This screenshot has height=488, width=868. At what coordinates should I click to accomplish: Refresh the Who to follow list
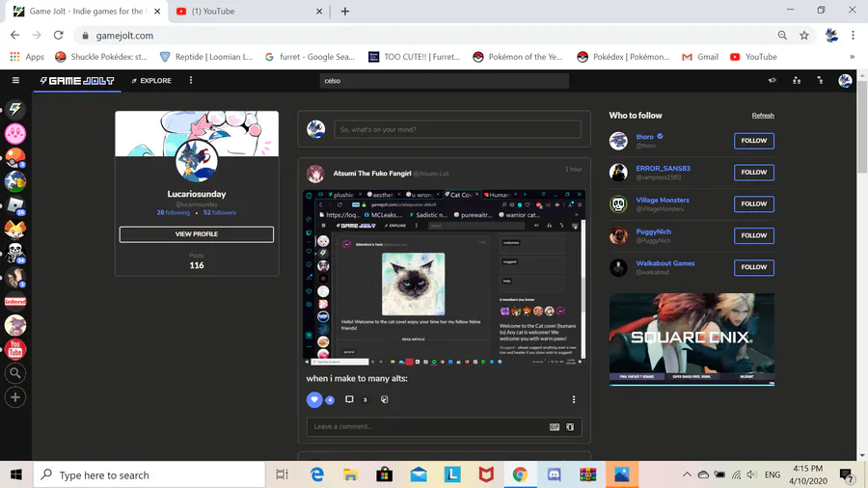[763, 116]
